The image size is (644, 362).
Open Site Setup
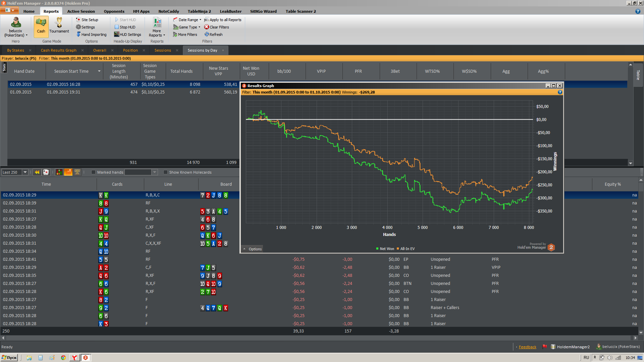87,20
